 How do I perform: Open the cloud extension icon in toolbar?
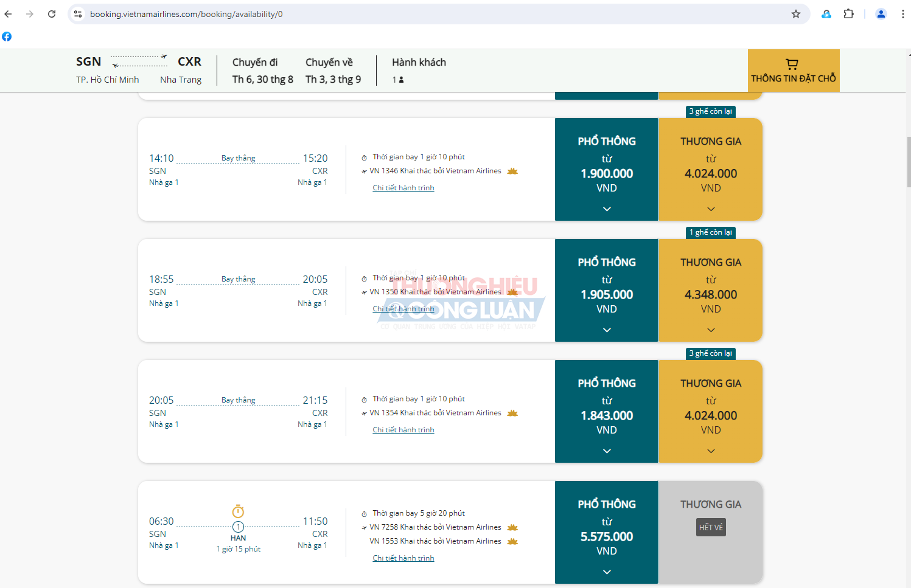click(826, 14)
